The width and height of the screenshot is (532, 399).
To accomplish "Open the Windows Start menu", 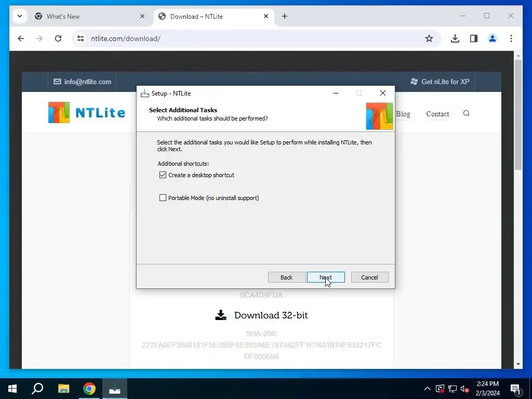I will point(12,389).
